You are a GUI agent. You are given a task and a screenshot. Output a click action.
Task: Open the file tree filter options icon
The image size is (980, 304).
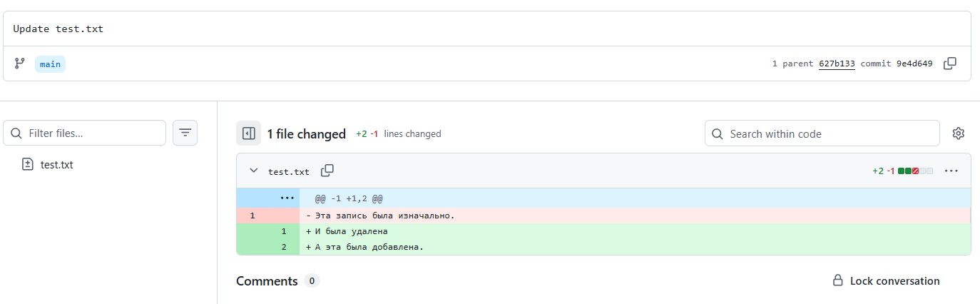coord(185,133)
